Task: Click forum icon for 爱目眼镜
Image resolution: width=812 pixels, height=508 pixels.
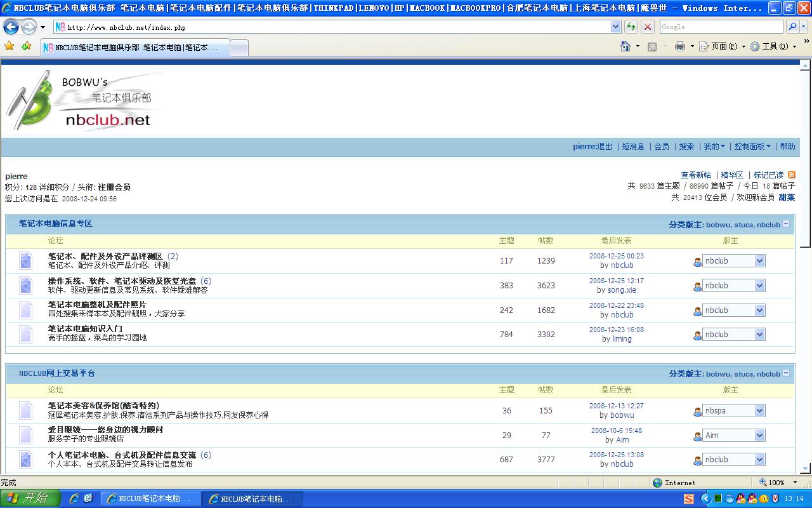Action: (25, 435)
